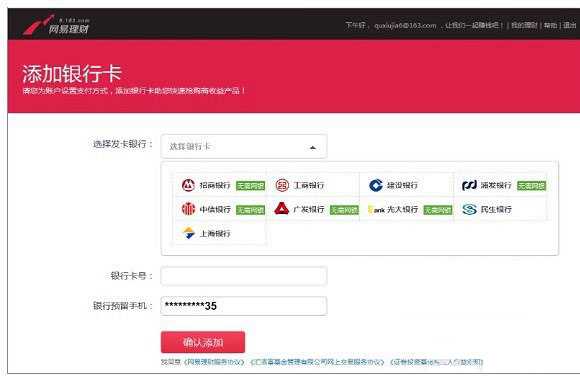The height and width of the screenshot is (380, 580).
Task: Select the 中信银行 logo icon
Action: (x=188, y=209)
